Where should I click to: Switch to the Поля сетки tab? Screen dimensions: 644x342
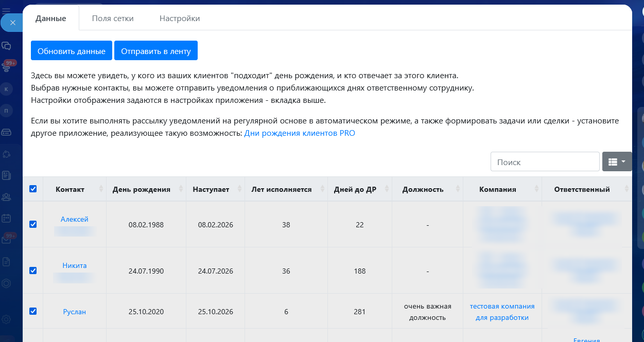[113, 19]
